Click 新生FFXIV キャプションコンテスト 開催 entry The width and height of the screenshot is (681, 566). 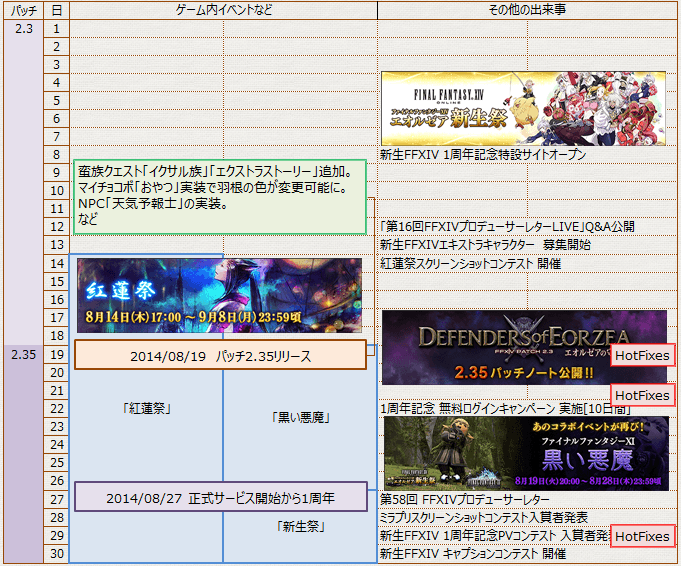473,554
